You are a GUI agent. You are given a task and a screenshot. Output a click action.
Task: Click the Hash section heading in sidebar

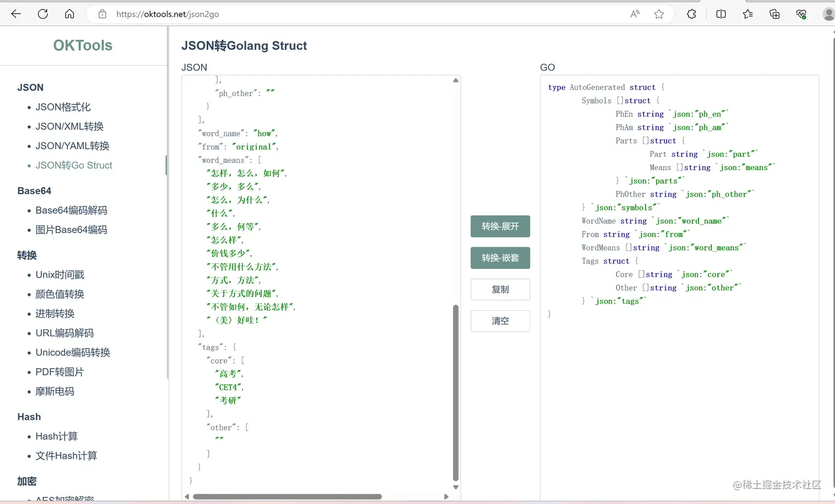pos(29,417)
